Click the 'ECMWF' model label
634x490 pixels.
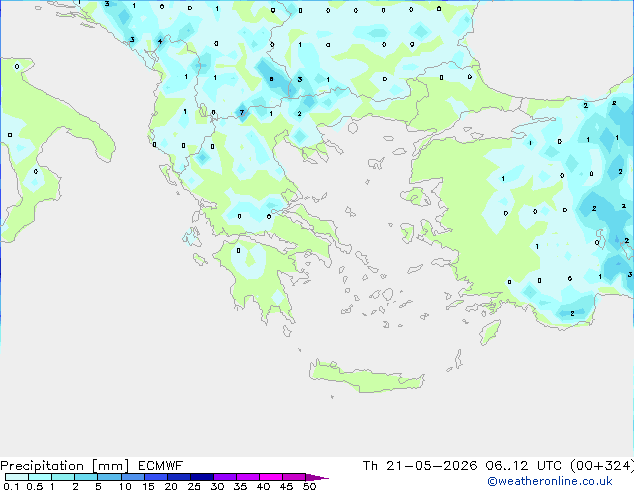tap(161, 466)
